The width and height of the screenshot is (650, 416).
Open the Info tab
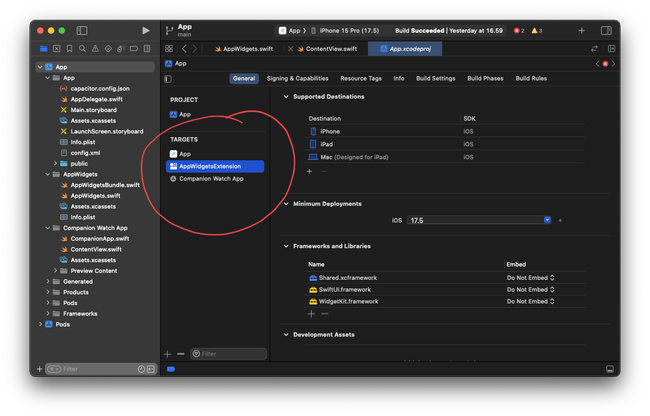(x=399, y=78)
